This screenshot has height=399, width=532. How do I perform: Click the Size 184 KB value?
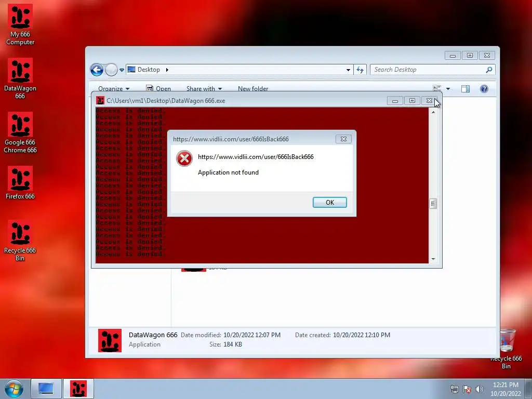(x=232, y=344)
